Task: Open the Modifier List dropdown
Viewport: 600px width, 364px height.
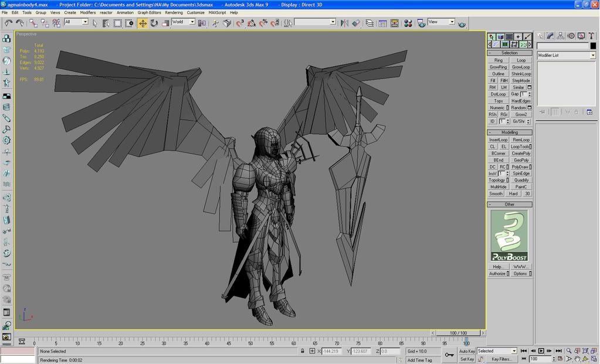Action: (x=592, y=55)
